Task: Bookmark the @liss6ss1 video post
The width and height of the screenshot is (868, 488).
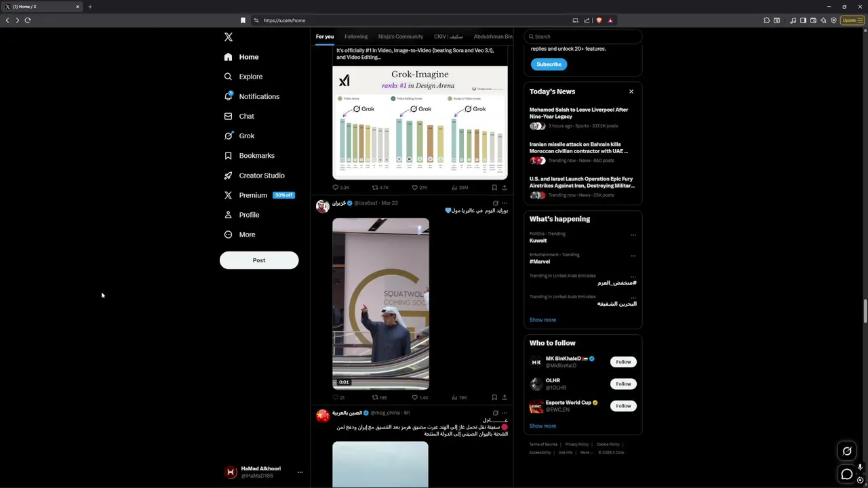Action: 494,398
